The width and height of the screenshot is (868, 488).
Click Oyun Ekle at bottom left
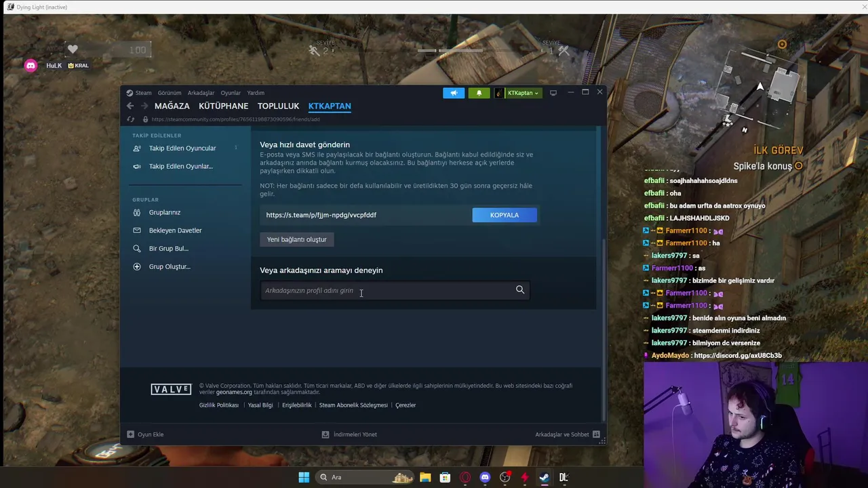coord(146,434)
